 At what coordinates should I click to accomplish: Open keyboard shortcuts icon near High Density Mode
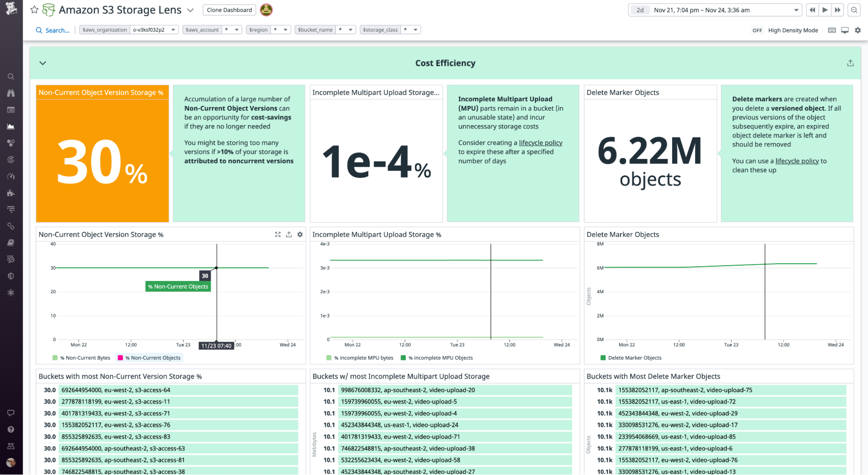(832, 30)
